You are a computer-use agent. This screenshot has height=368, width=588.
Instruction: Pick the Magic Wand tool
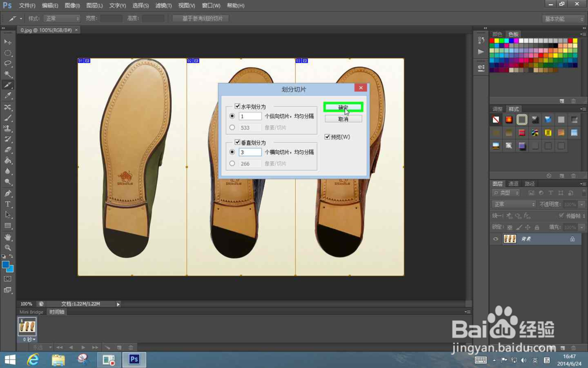tap(8, 74)
